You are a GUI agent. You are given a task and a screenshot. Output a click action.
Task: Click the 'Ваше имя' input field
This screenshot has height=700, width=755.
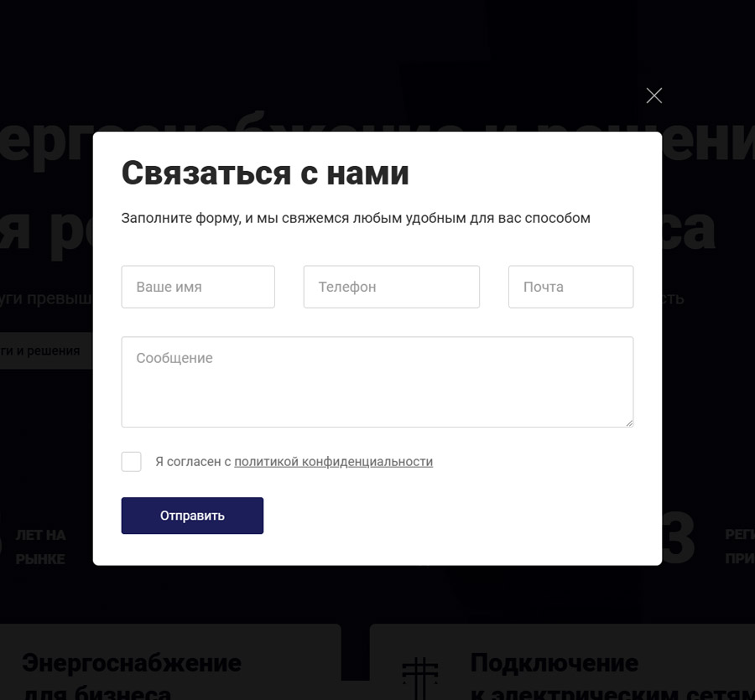198,287
